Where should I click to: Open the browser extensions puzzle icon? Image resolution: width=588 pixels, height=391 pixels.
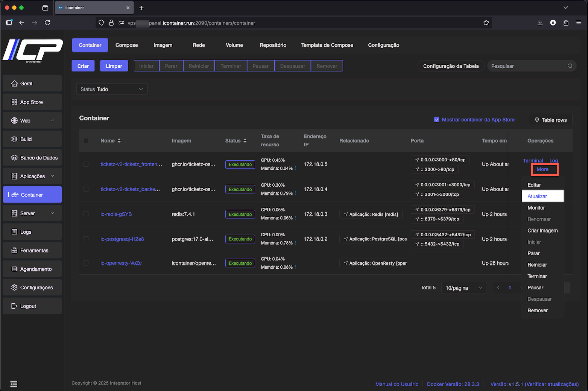(566, 23)
